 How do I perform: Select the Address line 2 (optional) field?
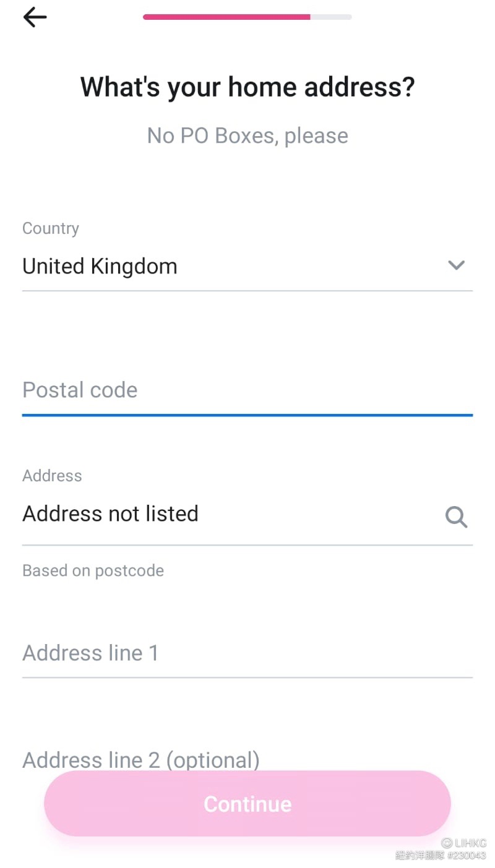[247, 760]
